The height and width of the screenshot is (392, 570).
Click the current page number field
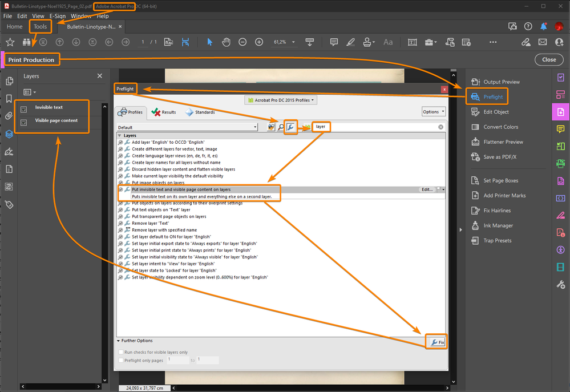143,42
